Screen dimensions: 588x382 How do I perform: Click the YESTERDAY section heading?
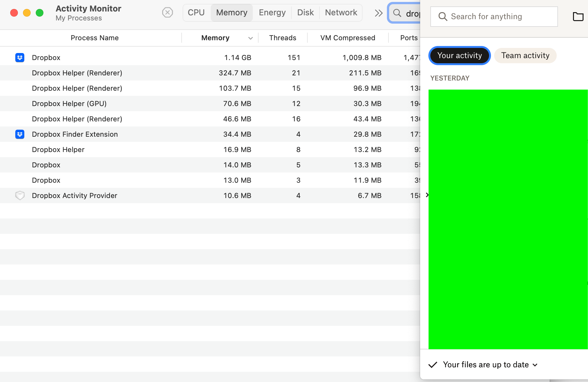pos(450,78)
